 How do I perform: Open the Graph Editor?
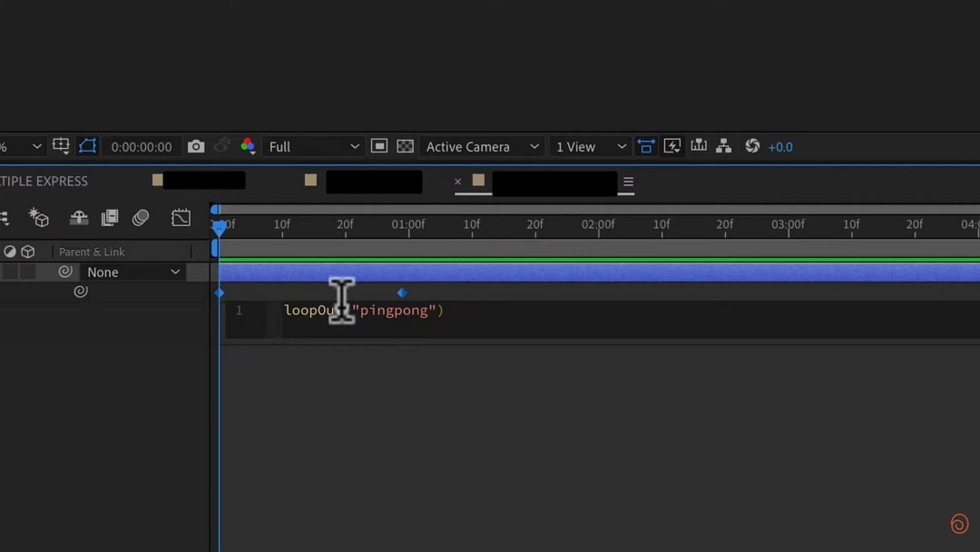pos(181,218)
